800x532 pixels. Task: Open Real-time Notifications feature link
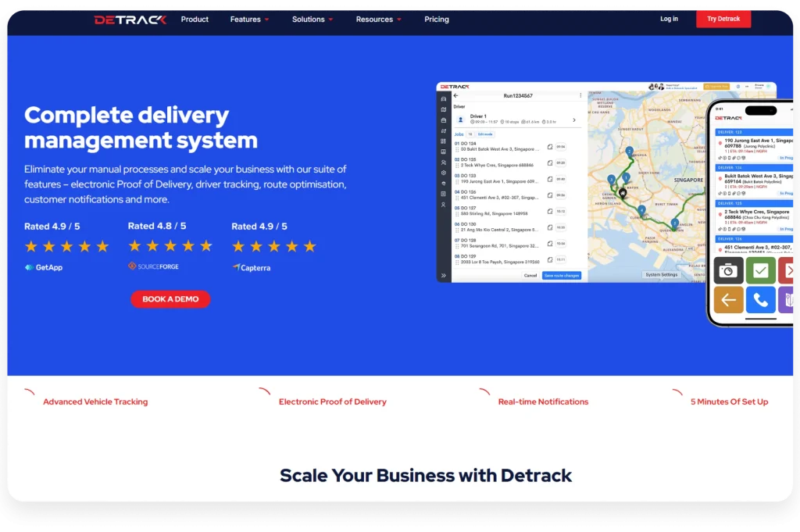[x=544, y=402]
